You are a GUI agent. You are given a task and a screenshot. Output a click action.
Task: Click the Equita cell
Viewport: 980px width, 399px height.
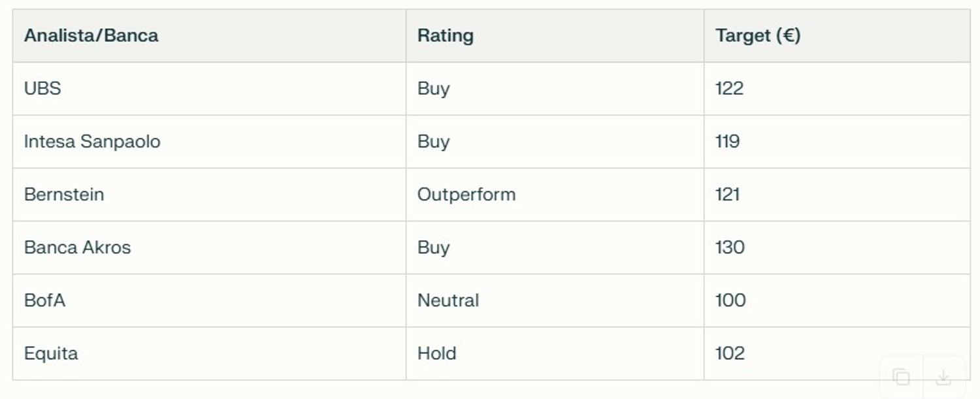click(209, 353)
